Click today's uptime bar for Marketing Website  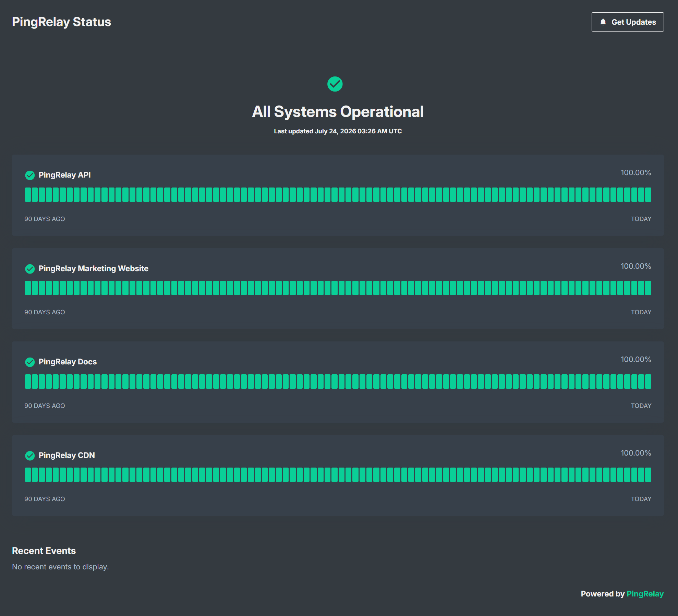pos(648,288)
